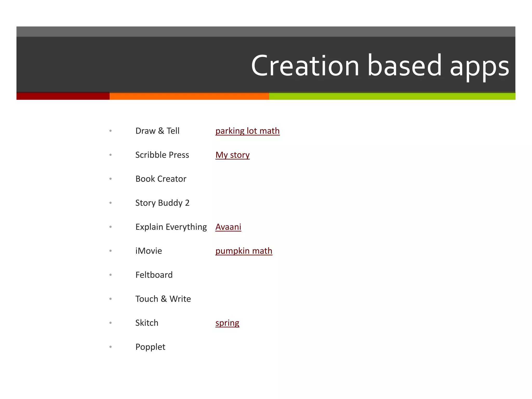Click the iMovie list item
Viewport: 532px width, 399px height.
[x=149, y=251]
